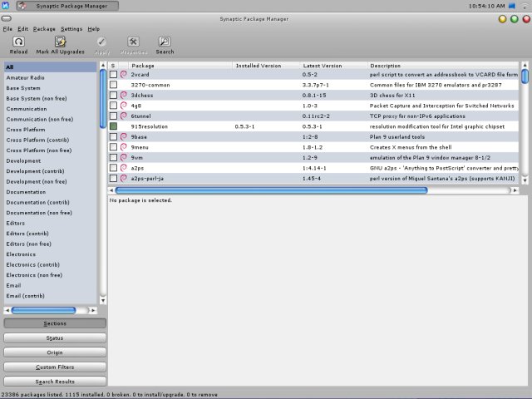Click package list scroll right arrow
Image resolution: width=532 pixels, height=399 pixels.
[515, 190]
